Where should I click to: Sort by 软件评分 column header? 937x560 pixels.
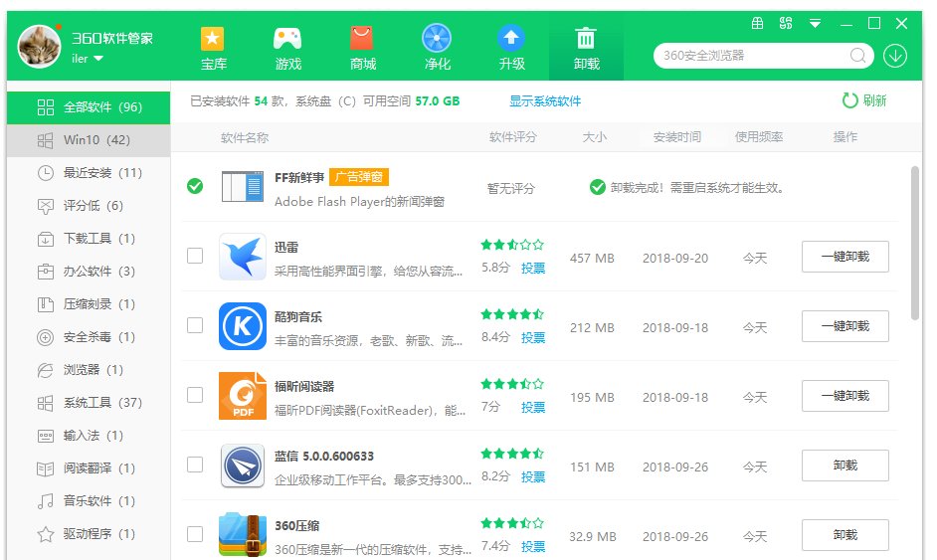pos(512,137)
